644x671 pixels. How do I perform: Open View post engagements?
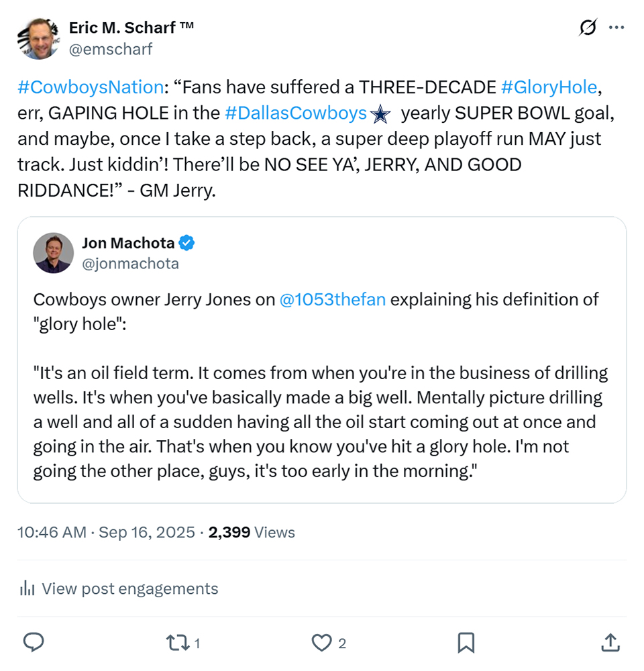tap(129, 589)
